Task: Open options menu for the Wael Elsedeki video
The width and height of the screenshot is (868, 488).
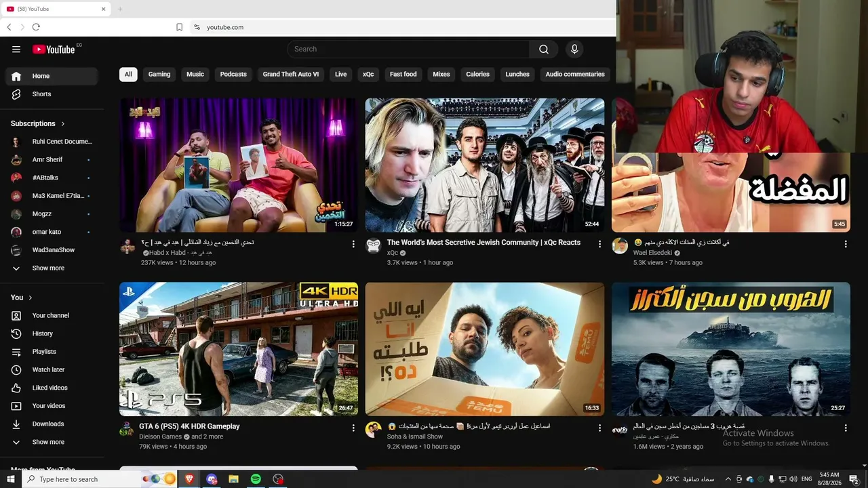Action: coord(846,244)
